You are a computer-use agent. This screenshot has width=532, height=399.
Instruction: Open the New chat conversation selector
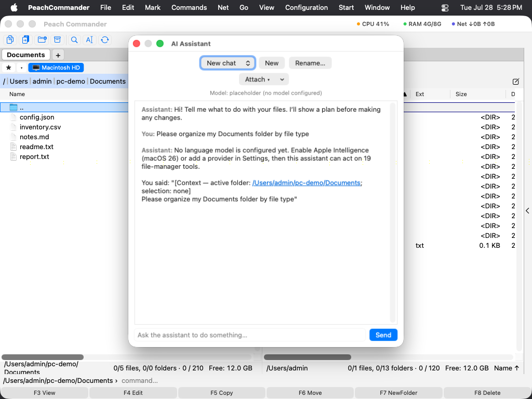(x=228, y=63)
